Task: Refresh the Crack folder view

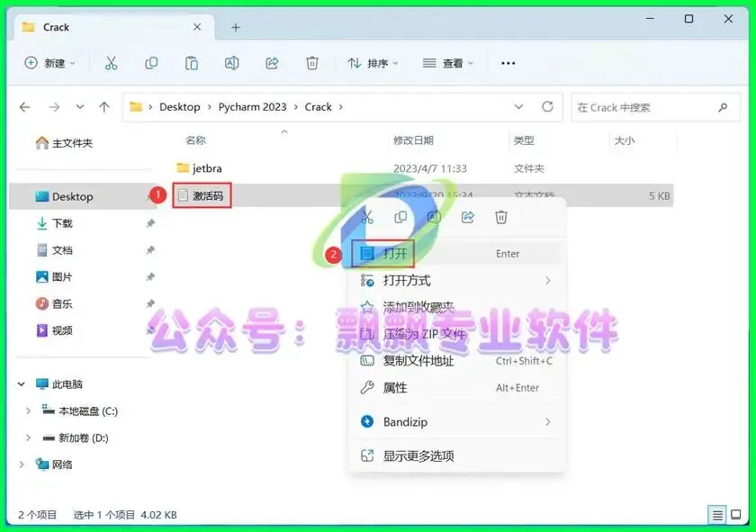Action: click(x=547, y=106)
